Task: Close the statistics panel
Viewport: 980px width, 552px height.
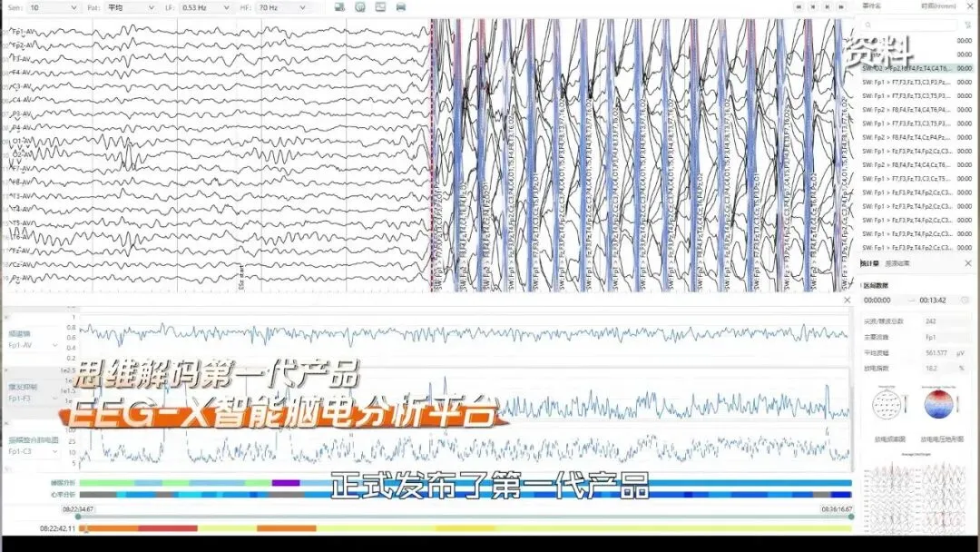Action: [x=968, y=263]
